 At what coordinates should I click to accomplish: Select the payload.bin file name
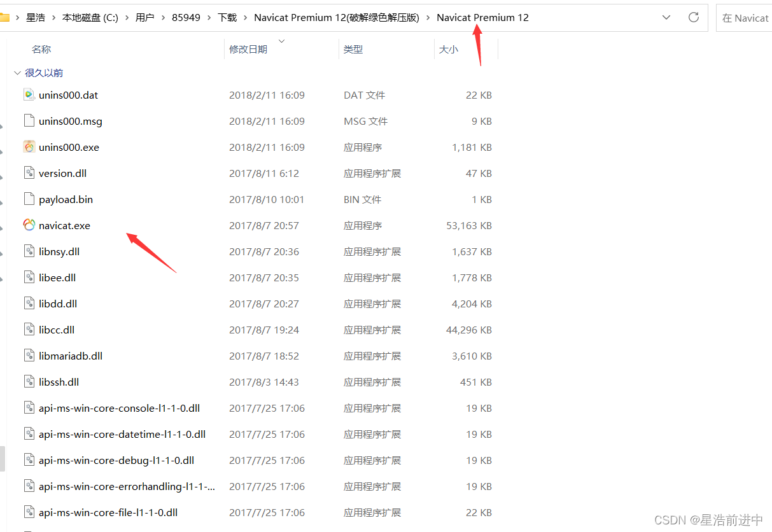point(66,199)
